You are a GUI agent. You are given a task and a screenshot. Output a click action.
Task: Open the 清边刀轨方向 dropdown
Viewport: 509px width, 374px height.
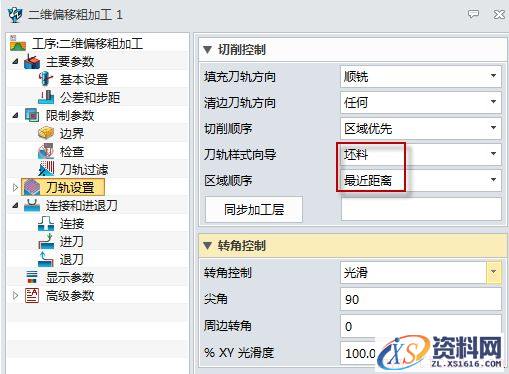coord(493,102)
